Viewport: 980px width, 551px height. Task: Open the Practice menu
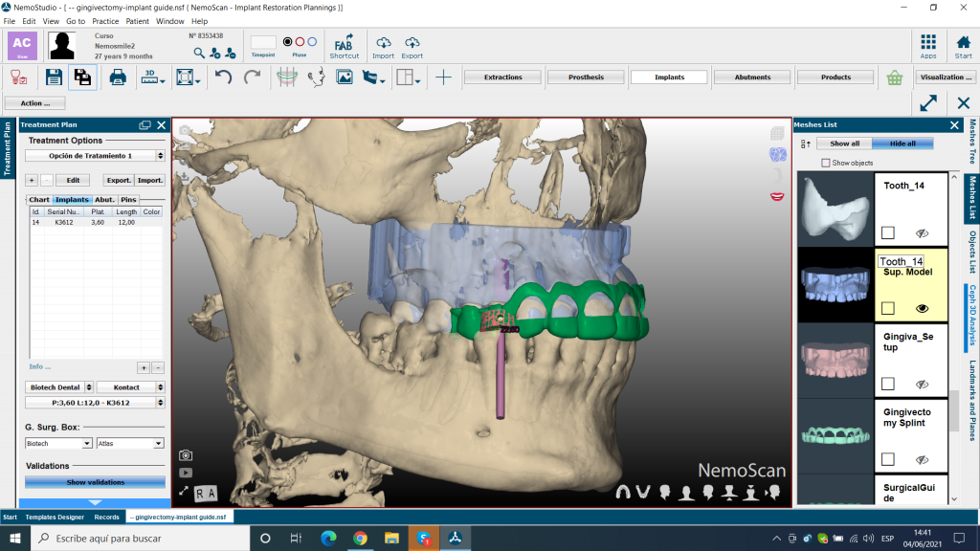coord(105,21)
